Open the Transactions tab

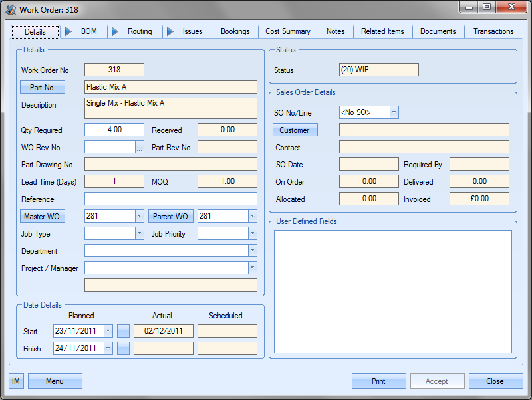[493, 31]
